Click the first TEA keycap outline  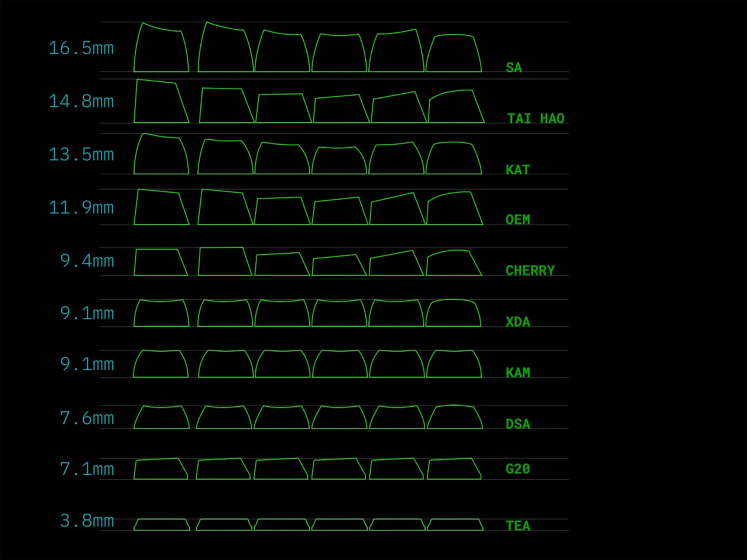161,525
